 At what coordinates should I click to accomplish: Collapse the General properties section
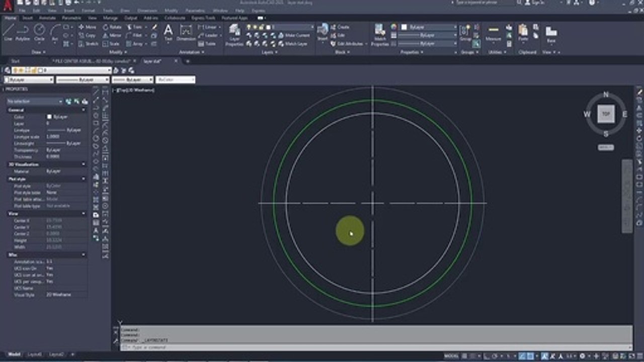(x=84, y=110)
